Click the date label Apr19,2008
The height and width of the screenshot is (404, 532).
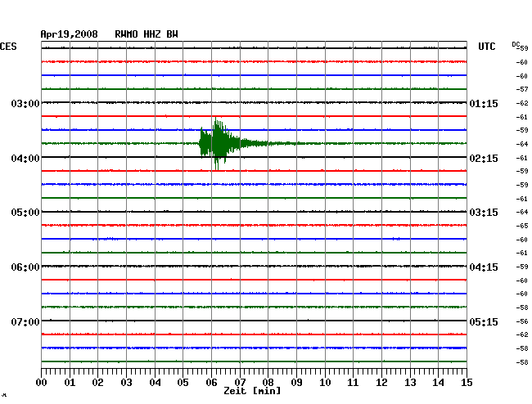click(x=69, y=34)
